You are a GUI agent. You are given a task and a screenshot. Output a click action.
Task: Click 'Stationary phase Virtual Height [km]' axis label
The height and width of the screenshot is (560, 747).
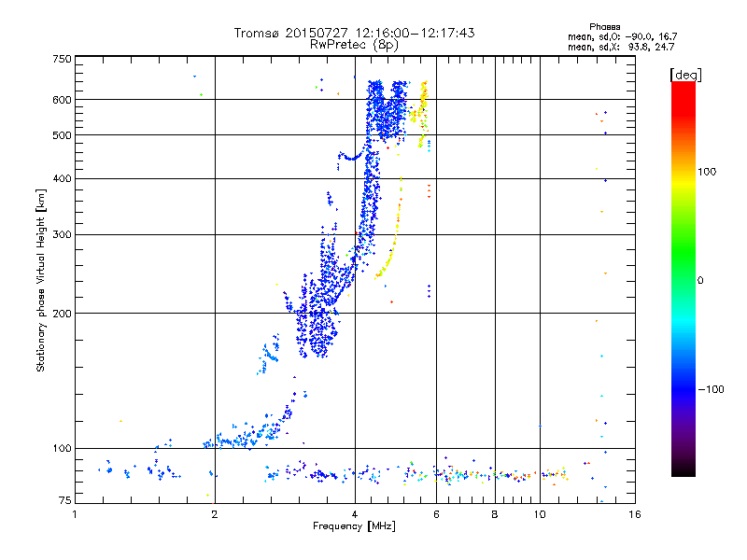point(41,281)
